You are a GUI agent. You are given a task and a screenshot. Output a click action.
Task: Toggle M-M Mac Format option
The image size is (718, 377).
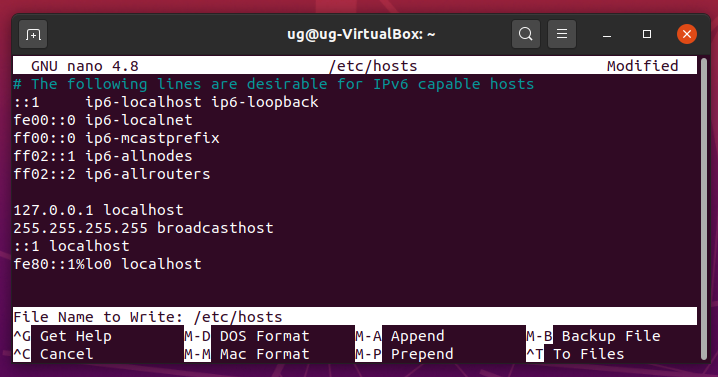(x=247, y=354)
